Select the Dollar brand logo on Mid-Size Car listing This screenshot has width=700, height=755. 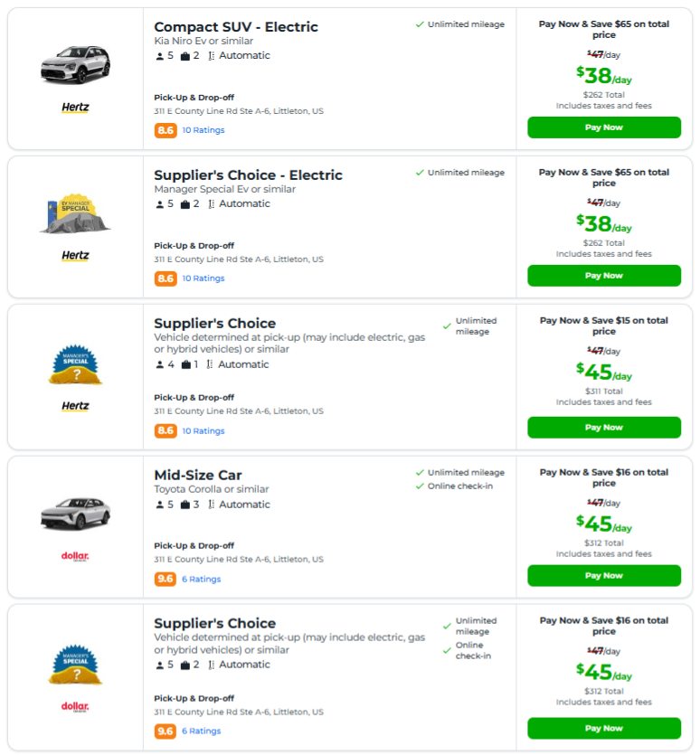click(75, 554)
